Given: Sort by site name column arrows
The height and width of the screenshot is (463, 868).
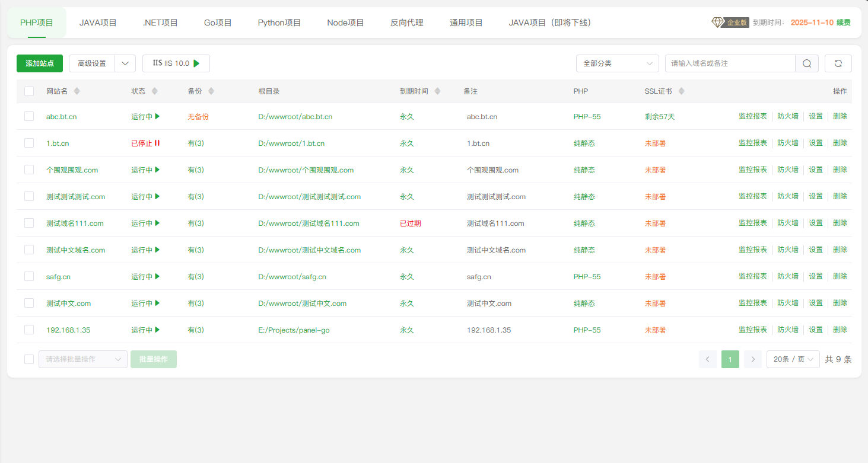Looking at the screenshot, I should coord(77,91).
